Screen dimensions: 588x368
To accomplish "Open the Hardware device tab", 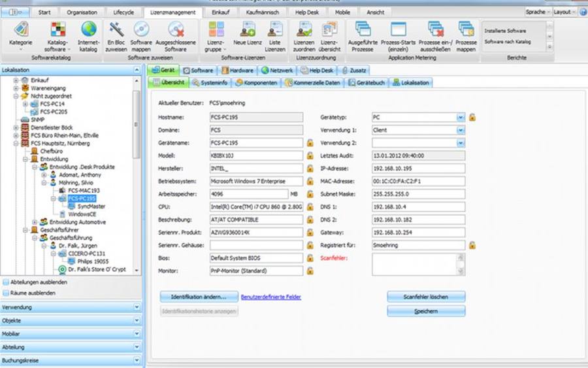I will 237,70.
